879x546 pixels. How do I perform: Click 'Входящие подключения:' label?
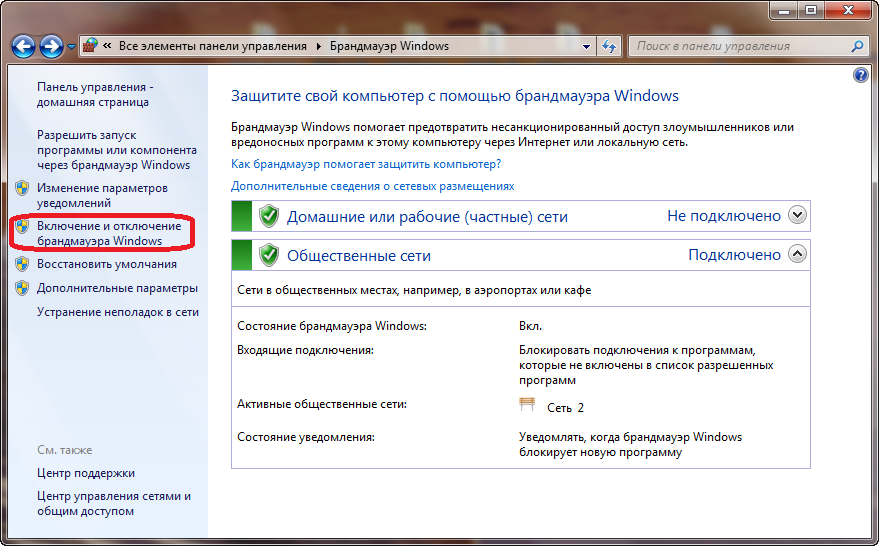(305, 350)
